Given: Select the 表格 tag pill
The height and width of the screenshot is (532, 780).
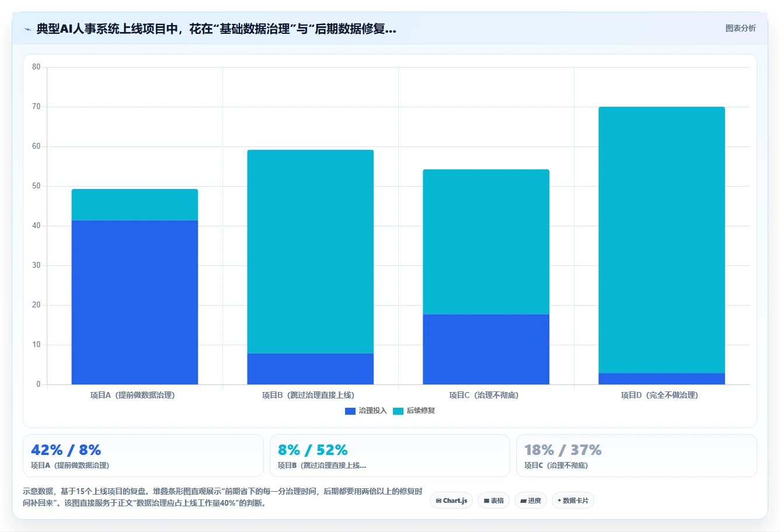Looking at the screenshot, I should tap(494, 501).
